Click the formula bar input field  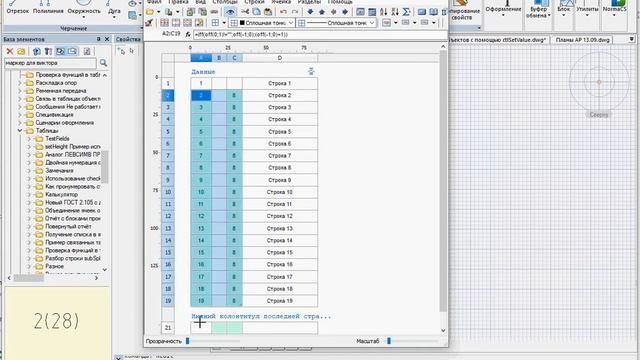[x=320, y=35]
